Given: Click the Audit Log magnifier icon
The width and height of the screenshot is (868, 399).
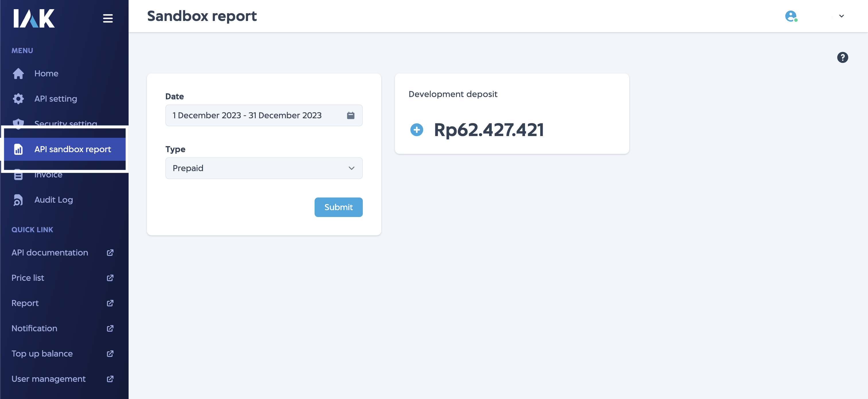Looking at the screenshot, I should coord(18,199).
